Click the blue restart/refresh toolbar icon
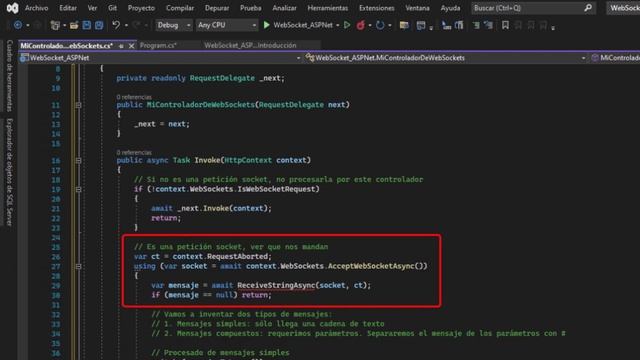640x360 pixels. (380, 25)
